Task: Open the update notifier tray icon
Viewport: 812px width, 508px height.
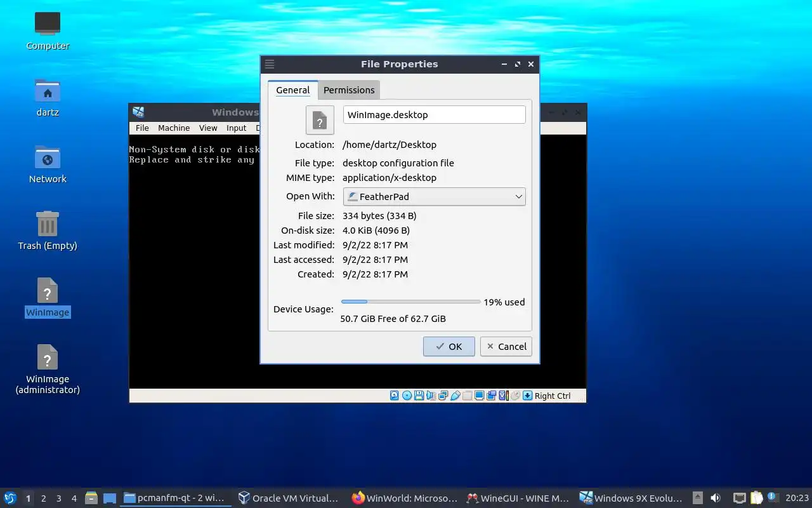Action: [x=772, y=497]
